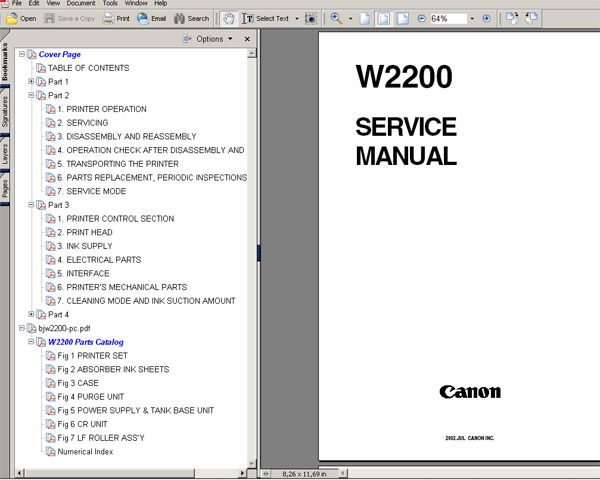Rotate view clockwise icon

coord(512,18)
